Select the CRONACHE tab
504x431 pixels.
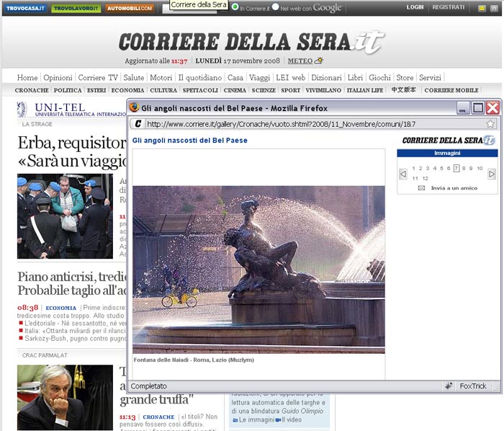pos(32,90)
